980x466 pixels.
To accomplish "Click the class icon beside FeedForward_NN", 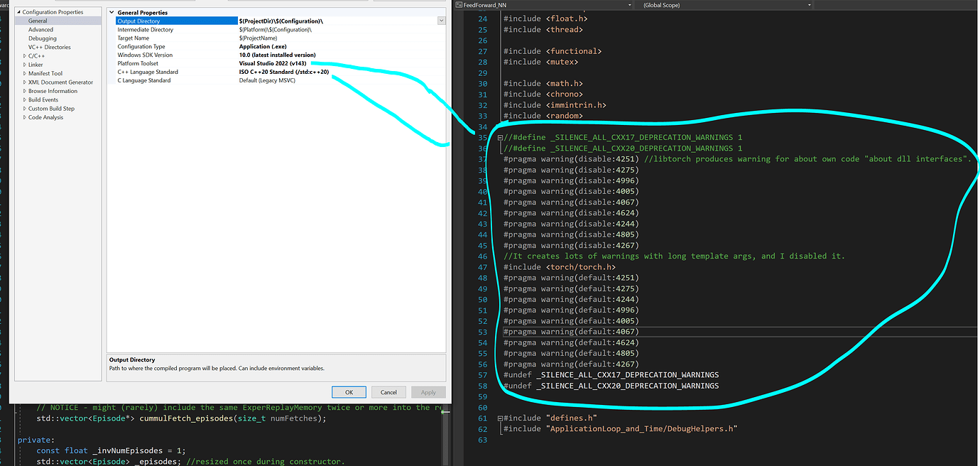I will [460, 4].
